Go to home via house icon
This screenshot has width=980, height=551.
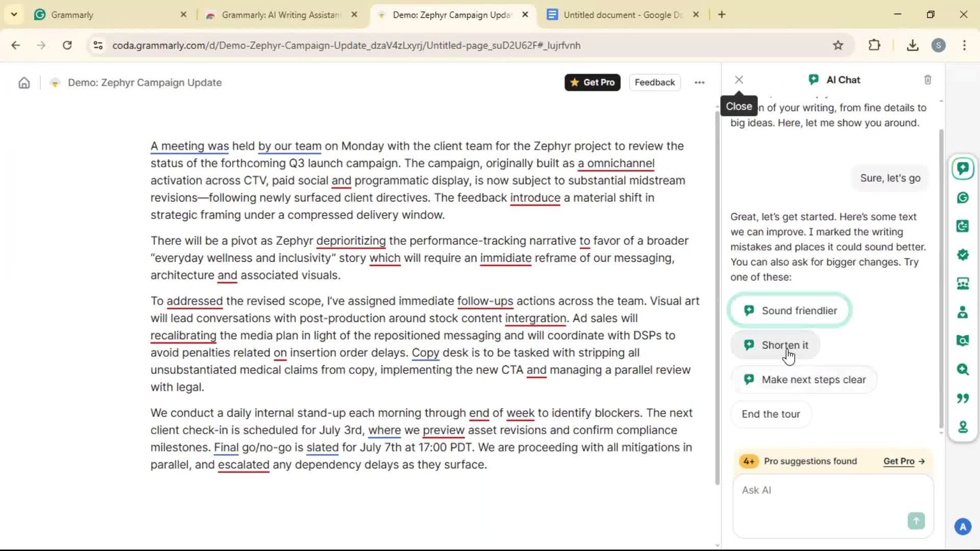pyautogui.click(x=24, y=83)
